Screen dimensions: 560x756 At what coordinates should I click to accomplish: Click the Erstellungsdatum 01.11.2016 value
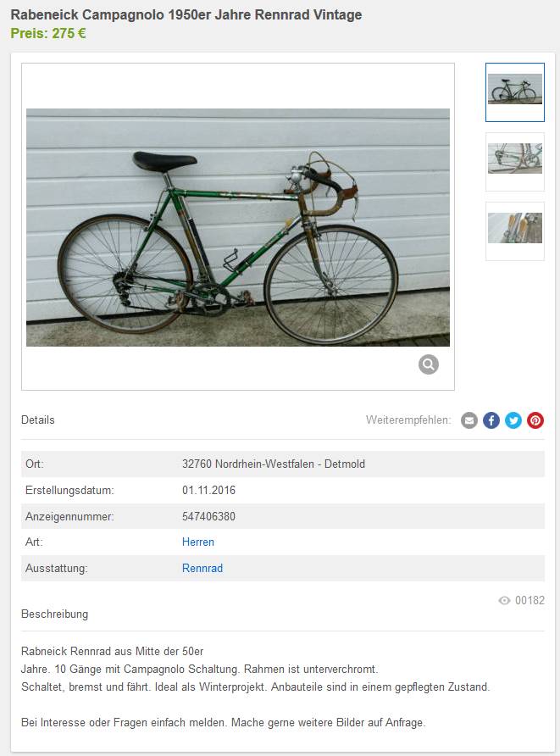pos(208,491)
